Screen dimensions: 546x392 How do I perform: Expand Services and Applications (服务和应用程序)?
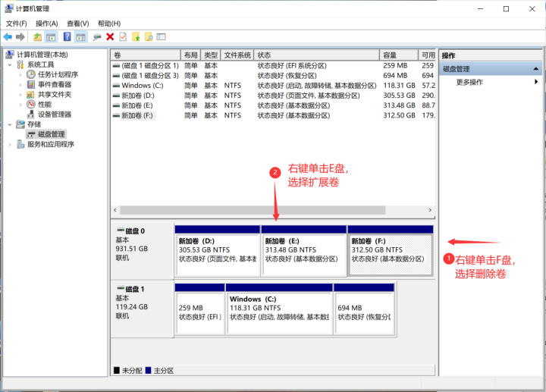[10, 144]
